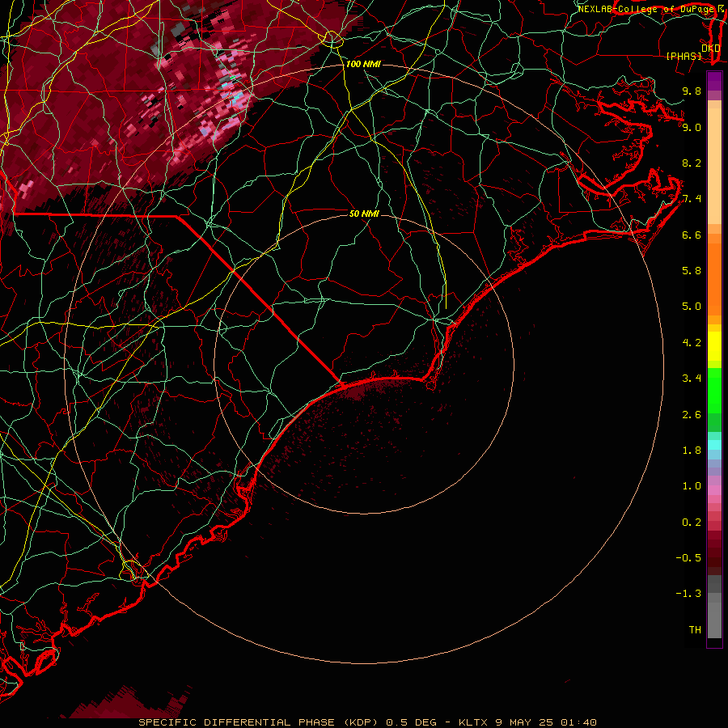Image resolution: width=728 pixels, height=728 pixels.
Task: Click the -1.3 scale value
Action: click(688, 594)
